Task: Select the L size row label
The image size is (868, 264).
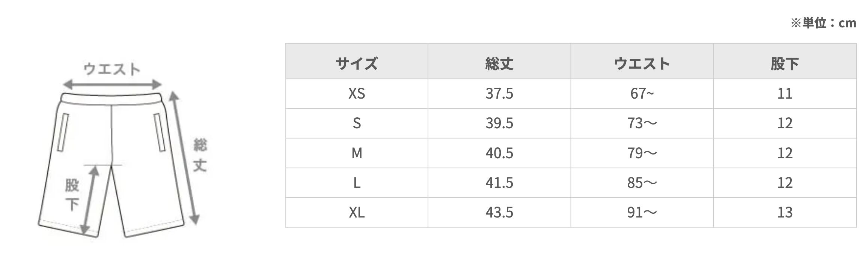Action: point(357,183)
